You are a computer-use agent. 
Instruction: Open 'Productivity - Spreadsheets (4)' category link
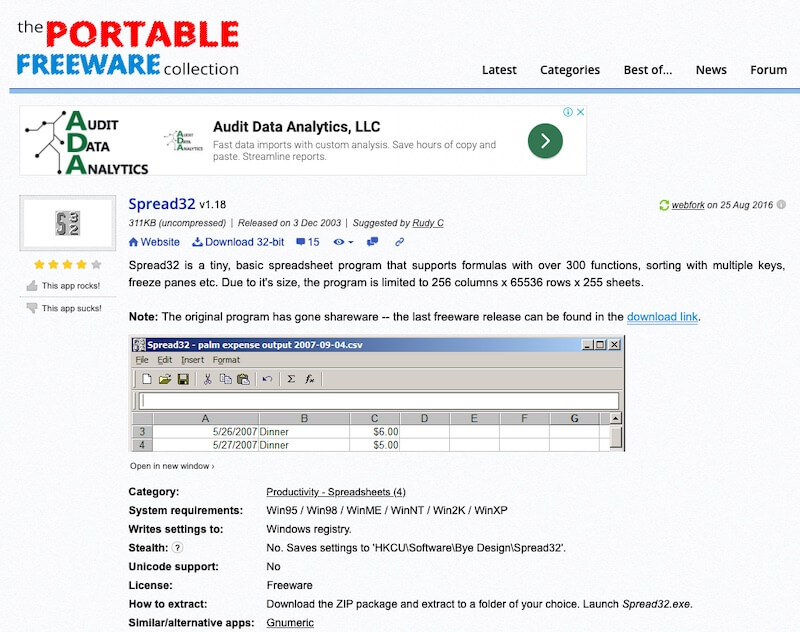336,492
